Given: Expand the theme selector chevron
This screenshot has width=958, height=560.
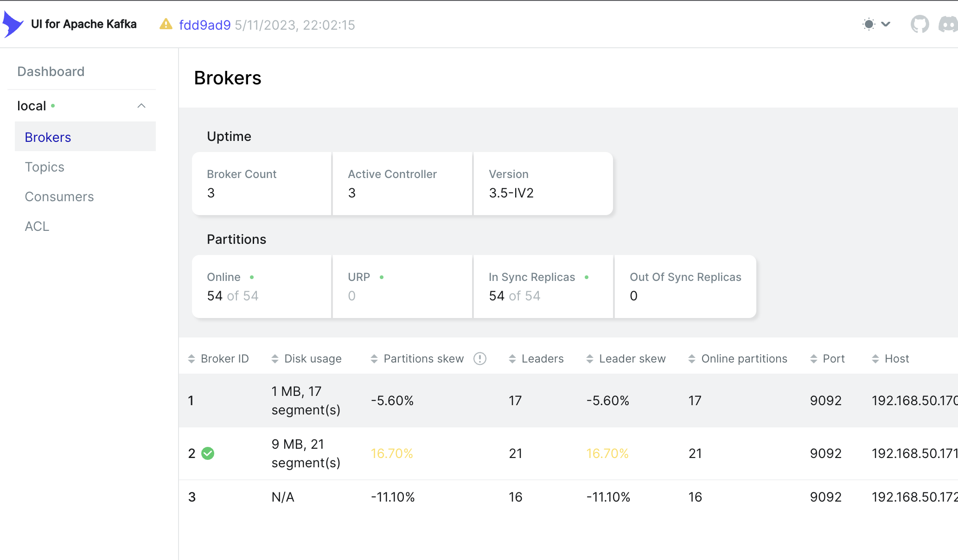Looking at the screenshot, I should click(x=886, y=24).
